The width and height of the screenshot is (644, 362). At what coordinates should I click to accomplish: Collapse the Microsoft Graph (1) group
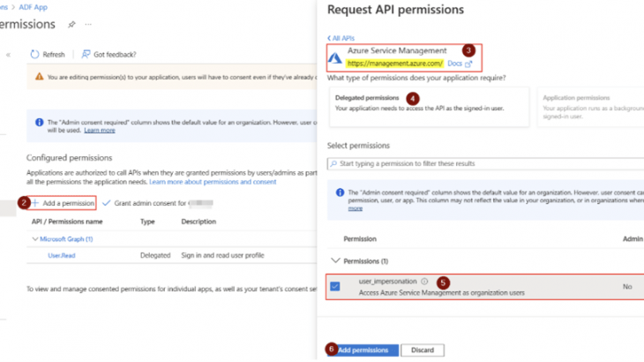coord(35,238)
